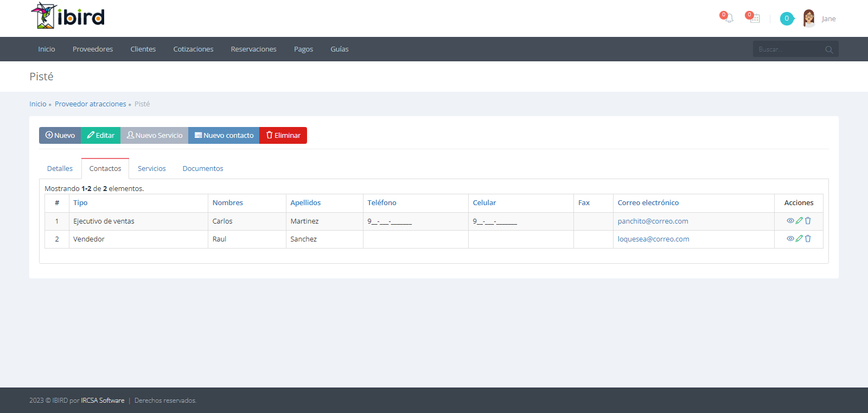This screenshot has height=413, width=868.
Task: Select the 'Carlos' name cell
Action: (247, 221)
